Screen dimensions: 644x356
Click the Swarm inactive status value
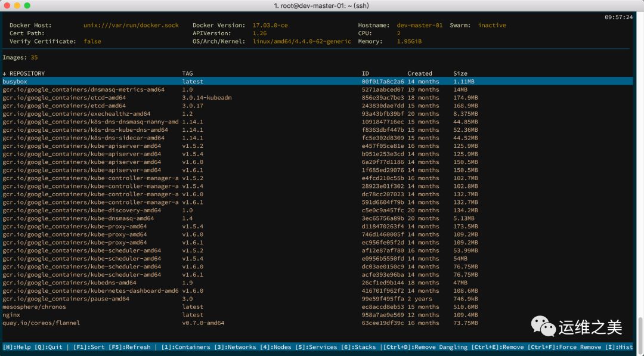point(492,25)
